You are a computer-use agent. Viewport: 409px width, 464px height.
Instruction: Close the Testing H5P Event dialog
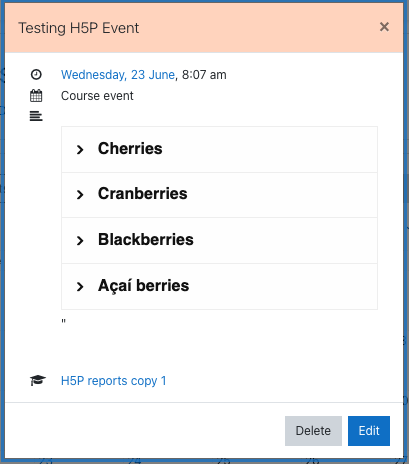coord(384,27)
